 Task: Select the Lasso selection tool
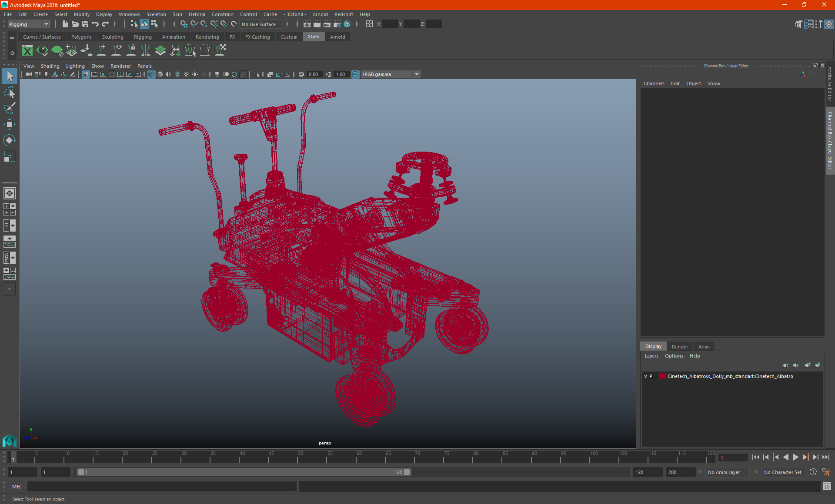point(9,93)
